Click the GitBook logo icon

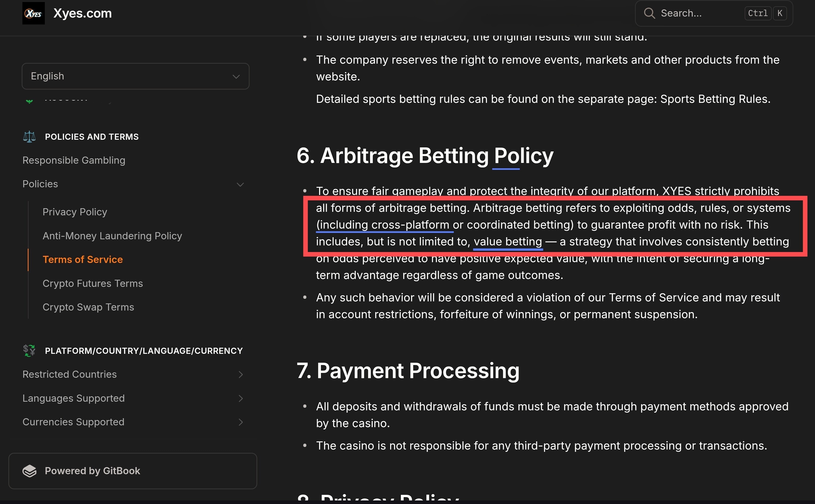pyautogui.click(x=29, y=471)
